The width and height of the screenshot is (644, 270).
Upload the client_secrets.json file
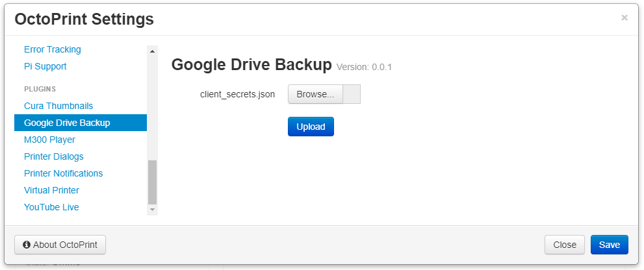[311, 127]
